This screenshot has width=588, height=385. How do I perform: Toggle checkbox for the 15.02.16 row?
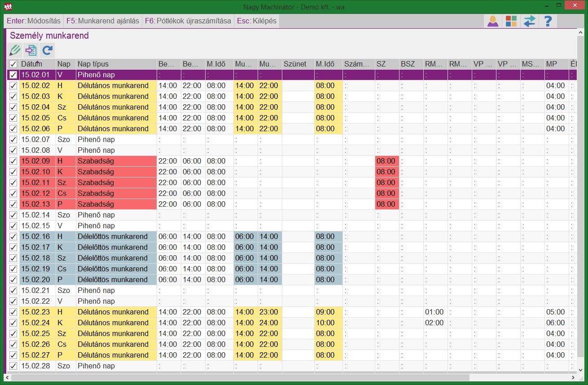tap(13, 237)
